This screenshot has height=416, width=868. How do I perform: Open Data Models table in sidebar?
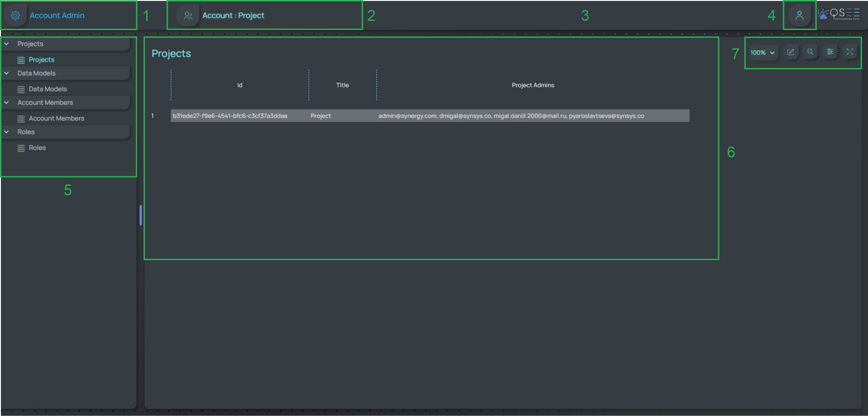[48, 89]
